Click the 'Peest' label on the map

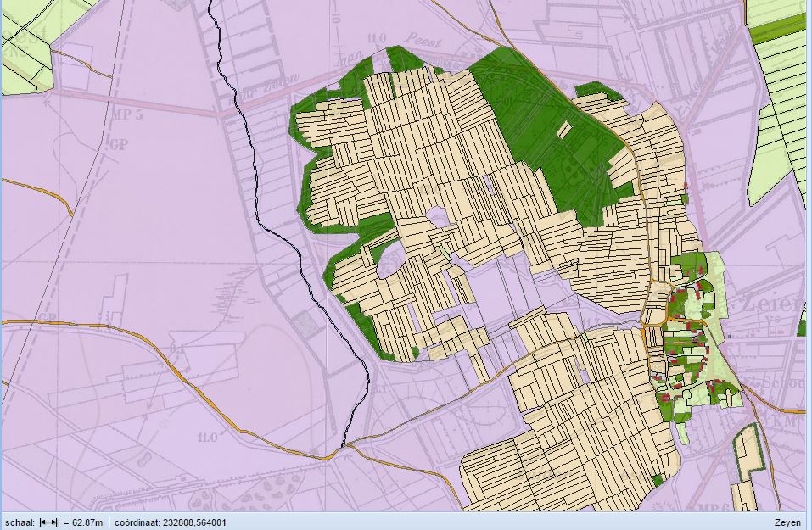pos(423,39)
